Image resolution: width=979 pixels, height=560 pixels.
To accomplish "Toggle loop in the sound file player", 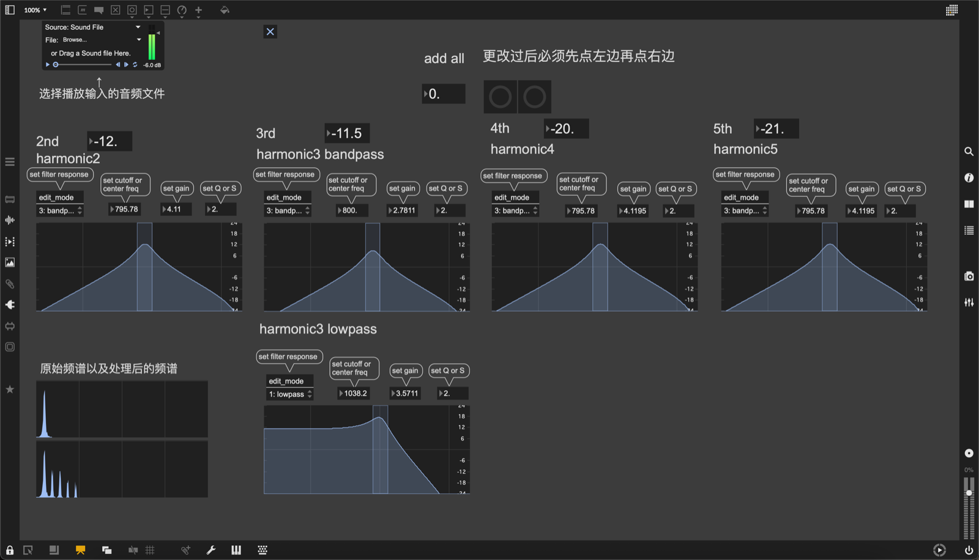I will [x=135, y=64].
